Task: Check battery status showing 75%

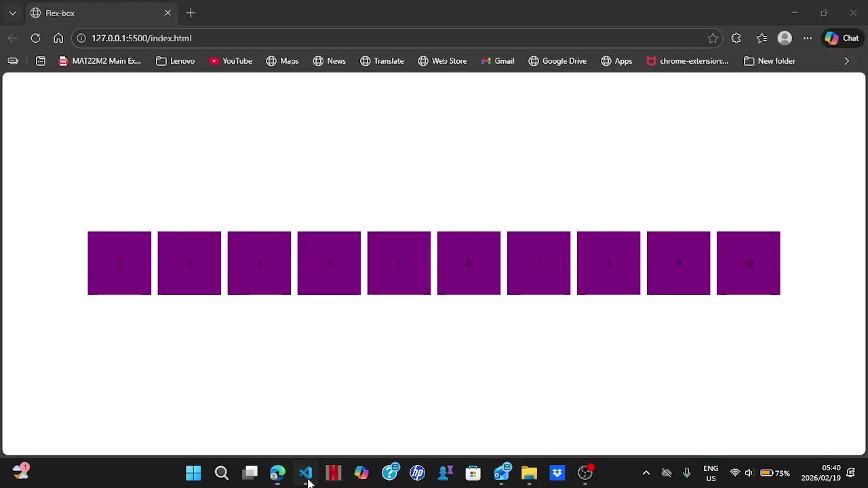Action: point(775,473)
